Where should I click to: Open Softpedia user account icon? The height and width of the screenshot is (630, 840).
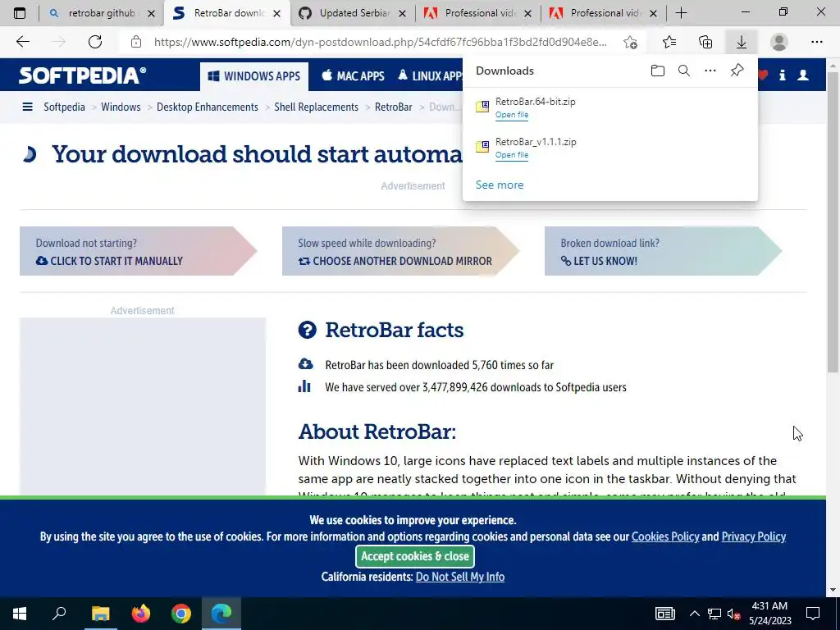pyautogui.click(x=803, y=75)
